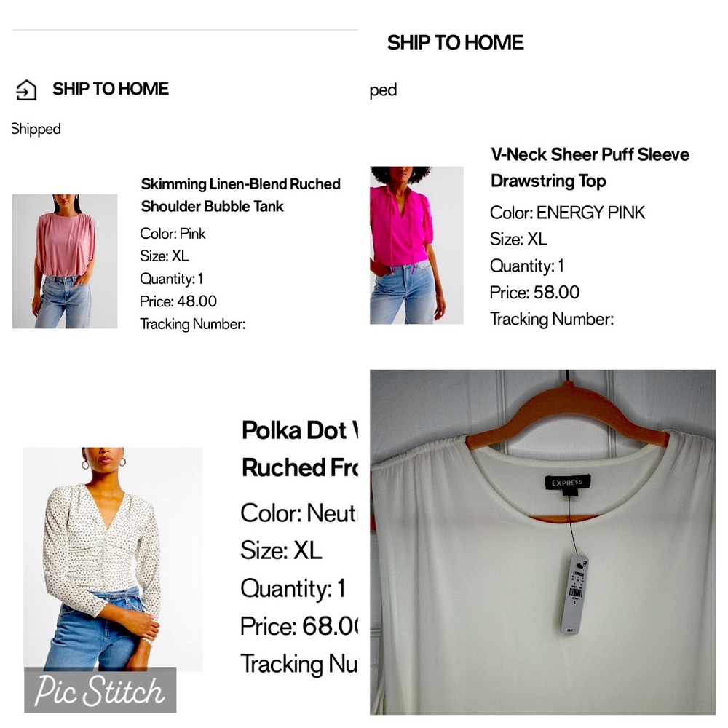Click the Shipped status label
This screenshot has height=728, width=728.
[x=36, y=129]
